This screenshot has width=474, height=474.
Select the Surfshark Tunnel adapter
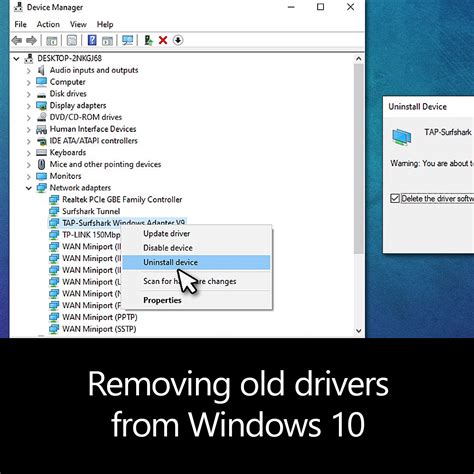[91, 211]
